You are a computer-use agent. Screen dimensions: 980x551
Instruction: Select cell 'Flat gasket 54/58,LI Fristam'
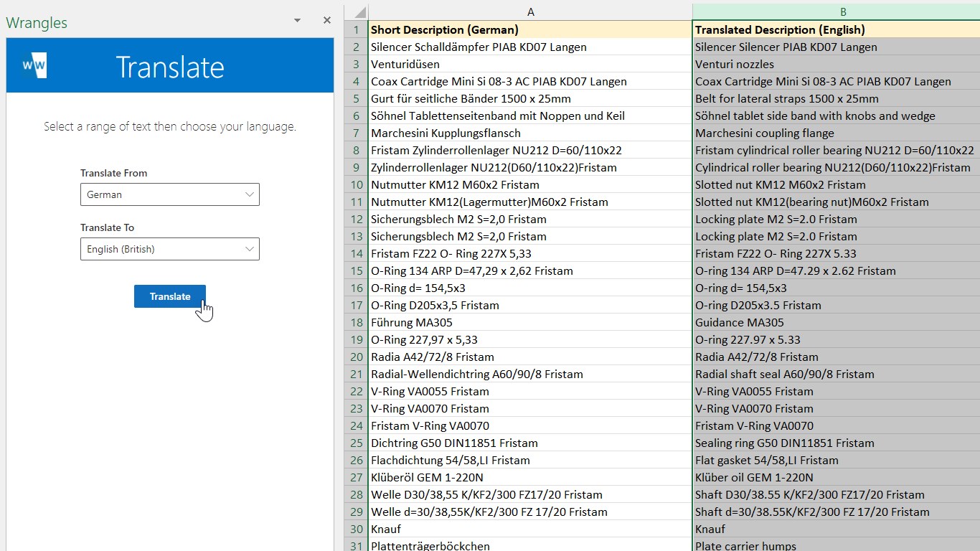tap(837, 461)
